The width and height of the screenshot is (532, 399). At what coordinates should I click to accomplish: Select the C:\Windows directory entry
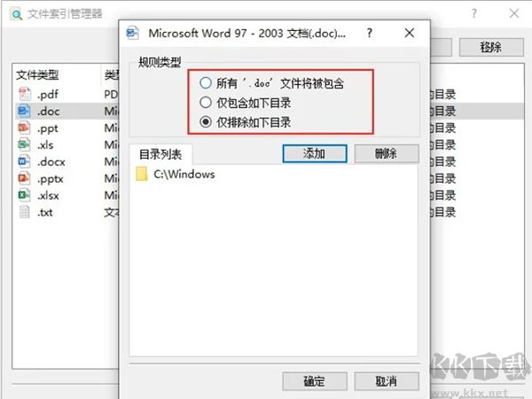pyautogui.click(x=184, y=174)
